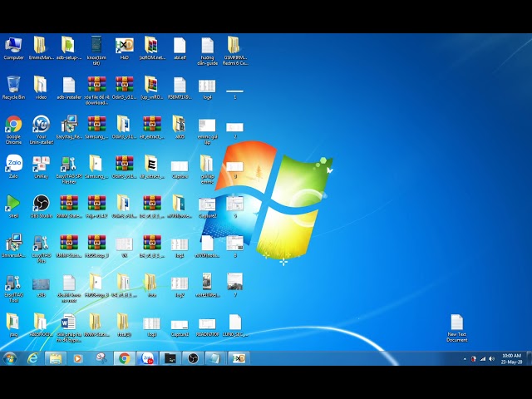Open Windows Media Player from taskbar

point(77,358)
